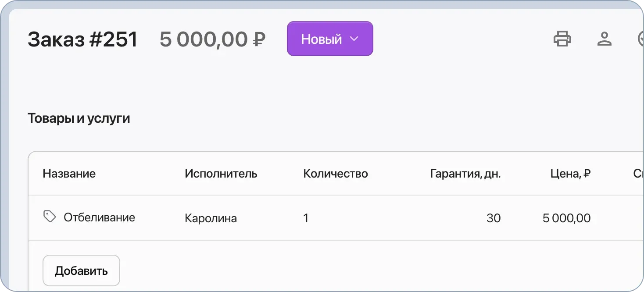
Task: Click the price cell showing 5 000,00
Action: click(567, 217)
